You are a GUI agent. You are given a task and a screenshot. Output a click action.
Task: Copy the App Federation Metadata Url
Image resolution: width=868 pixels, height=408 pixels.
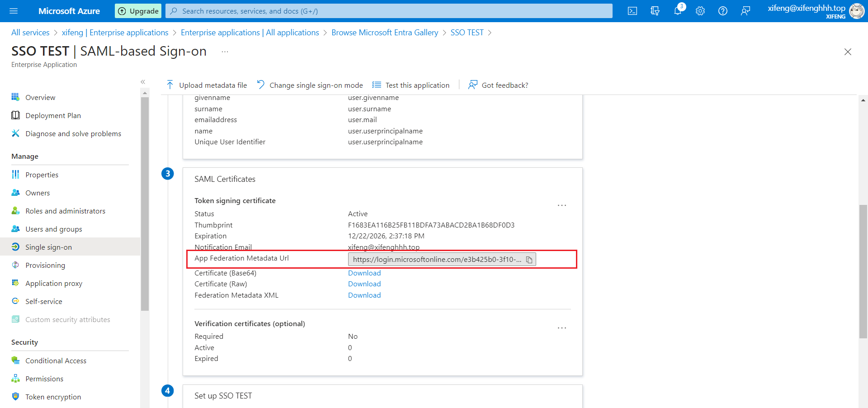(529, 260)
